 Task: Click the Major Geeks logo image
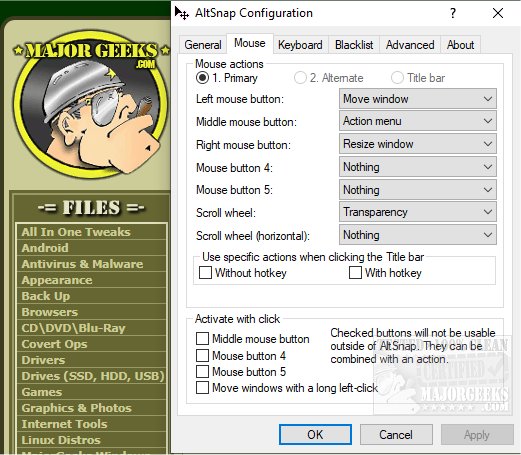click(x=90, y=105)
